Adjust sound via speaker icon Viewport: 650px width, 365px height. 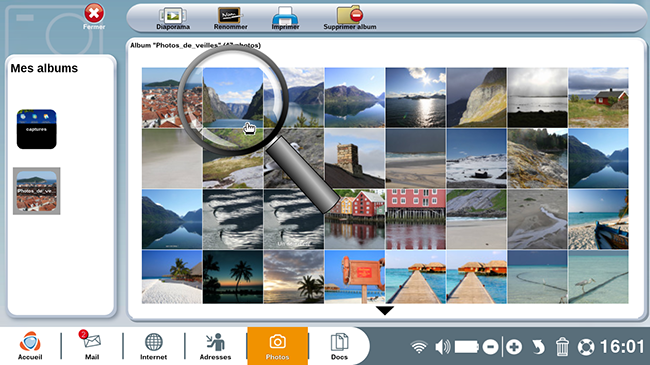(443, 347)
